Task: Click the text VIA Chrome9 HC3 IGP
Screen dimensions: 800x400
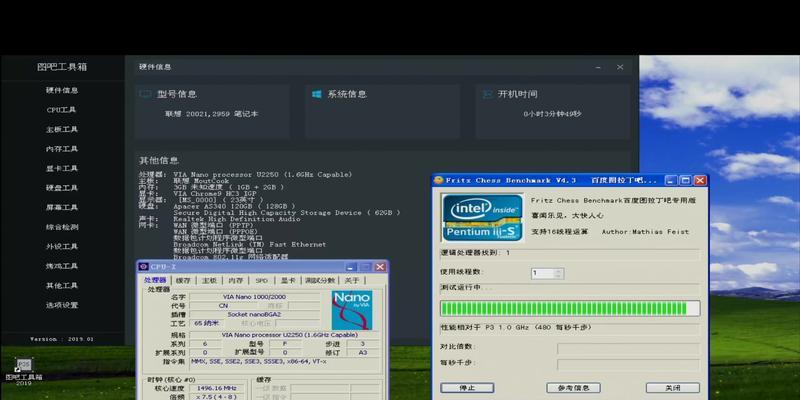Action: [x=215, y=193]
